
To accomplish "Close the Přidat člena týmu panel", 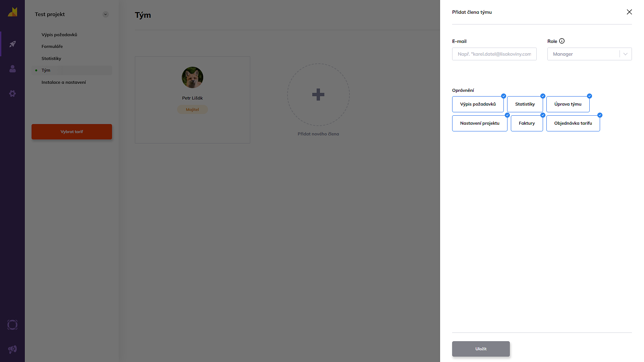I will (x=629, y=12).
